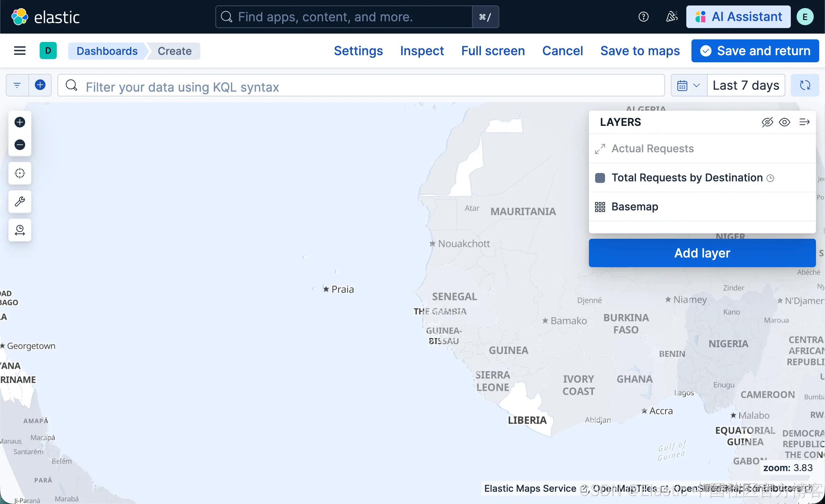Click the map zoom in button
This screenshot has width=825, height=504.
(x=20, y=122)
